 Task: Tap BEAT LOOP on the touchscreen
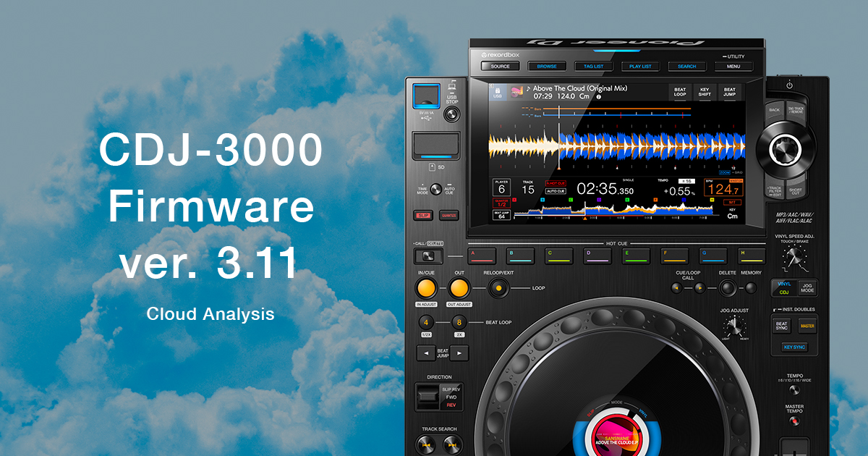coord(680,92)
